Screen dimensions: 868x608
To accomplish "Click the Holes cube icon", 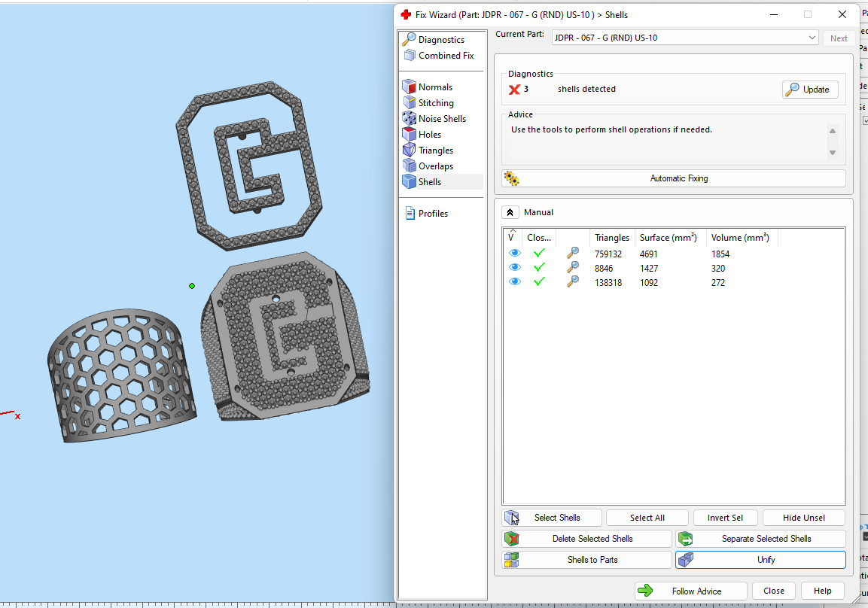I will [x=409, y=135].
